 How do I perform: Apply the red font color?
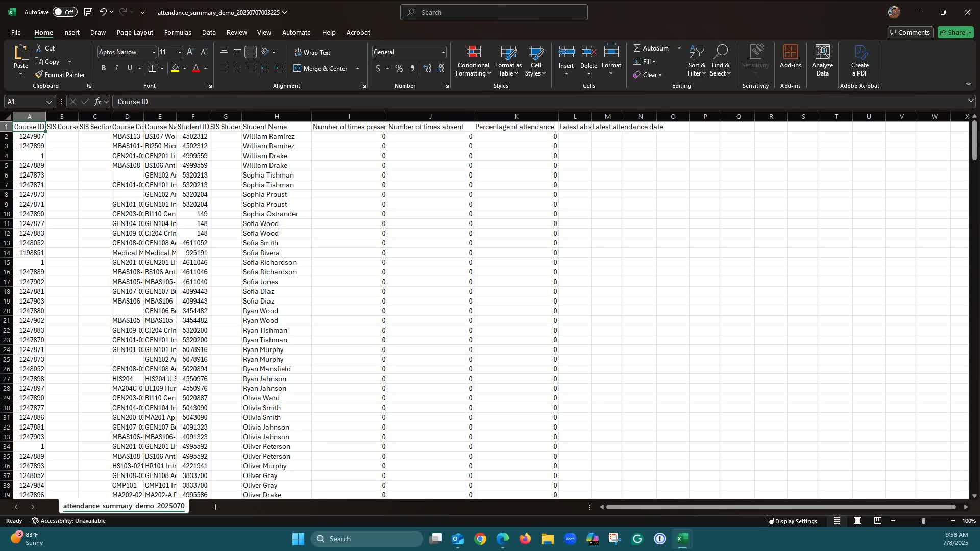[x=196, y=68]
